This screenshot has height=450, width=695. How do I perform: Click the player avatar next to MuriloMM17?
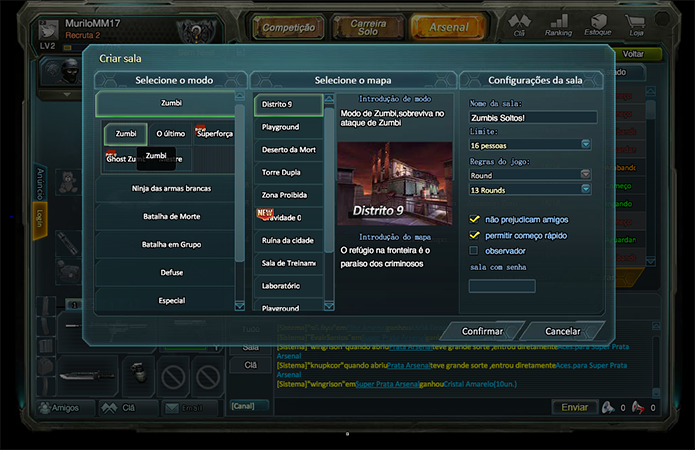[48, 30]
